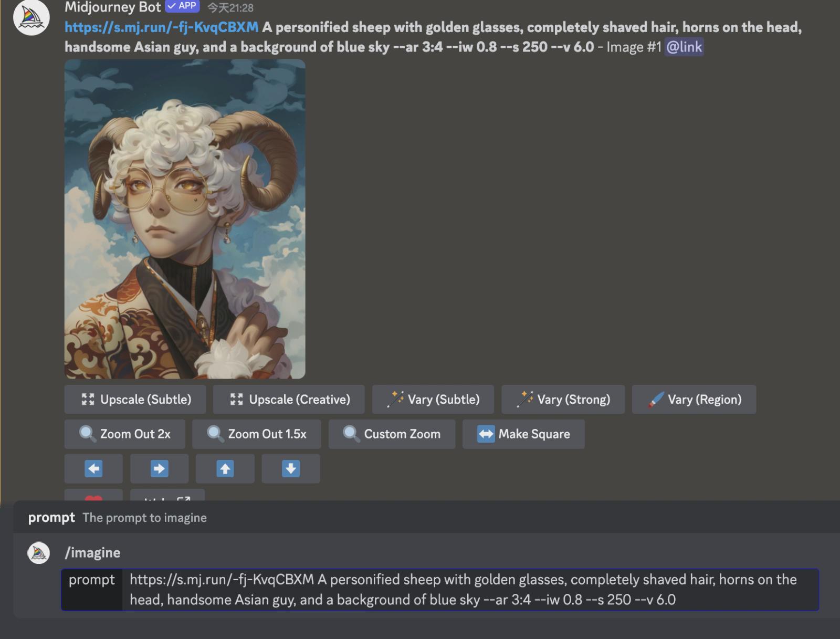Open Custom Zoom option
This screenshot has height=639, width=840.
tap(392, 434)
